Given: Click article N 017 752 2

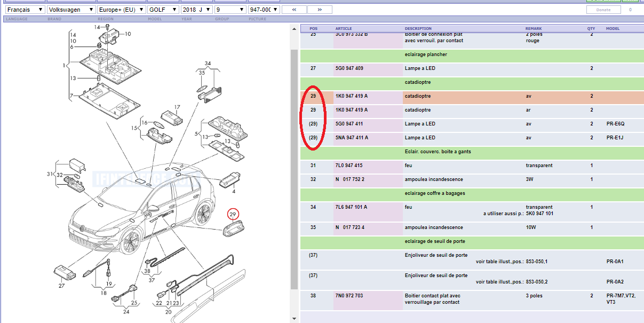Looking at the screenshot, I should click(x=349, y=179).
